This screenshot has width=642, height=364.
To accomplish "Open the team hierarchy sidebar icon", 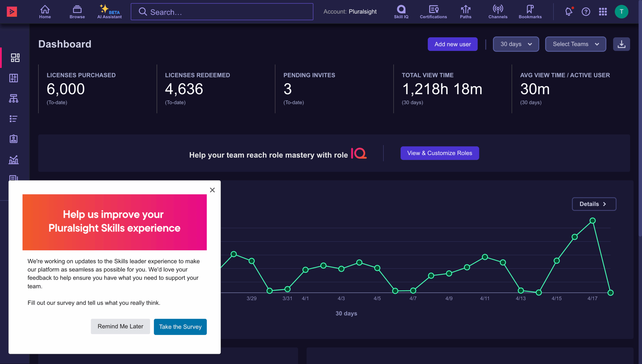I will coord(14,98).
